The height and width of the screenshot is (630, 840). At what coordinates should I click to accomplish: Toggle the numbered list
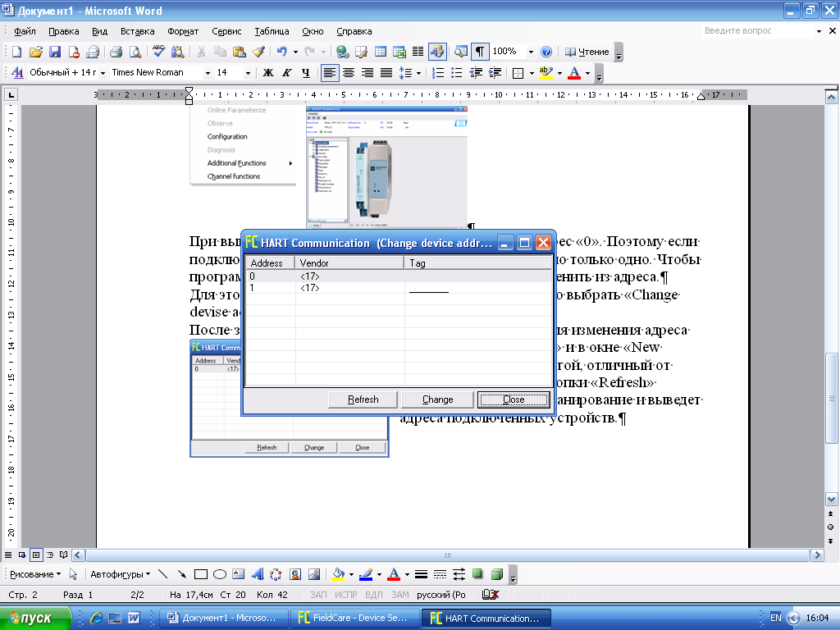pyautogui.click(x=438, y=73)
